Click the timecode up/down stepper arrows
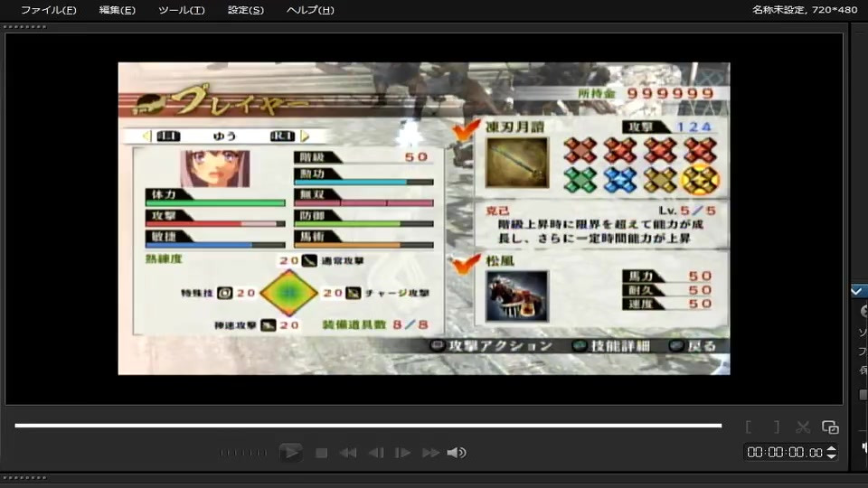The width and height of the screenshot is (868, 488). click(831, 453)
